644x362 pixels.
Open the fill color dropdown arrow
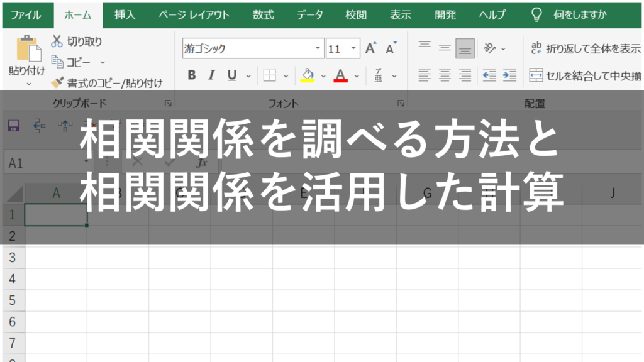coord(323,76)
